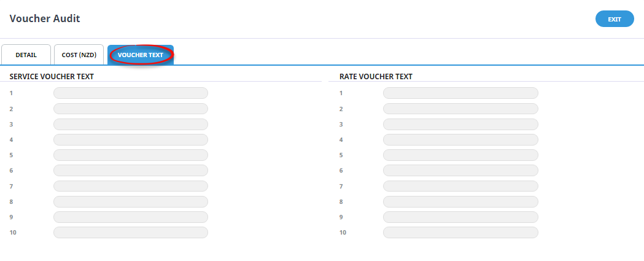
Task: Click Rate Voucher Text line 9 field
Action: (460, 217)
